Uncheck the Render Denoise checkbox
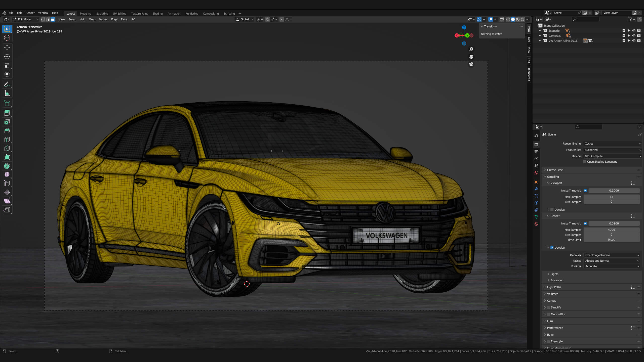 tap(552, 248)
